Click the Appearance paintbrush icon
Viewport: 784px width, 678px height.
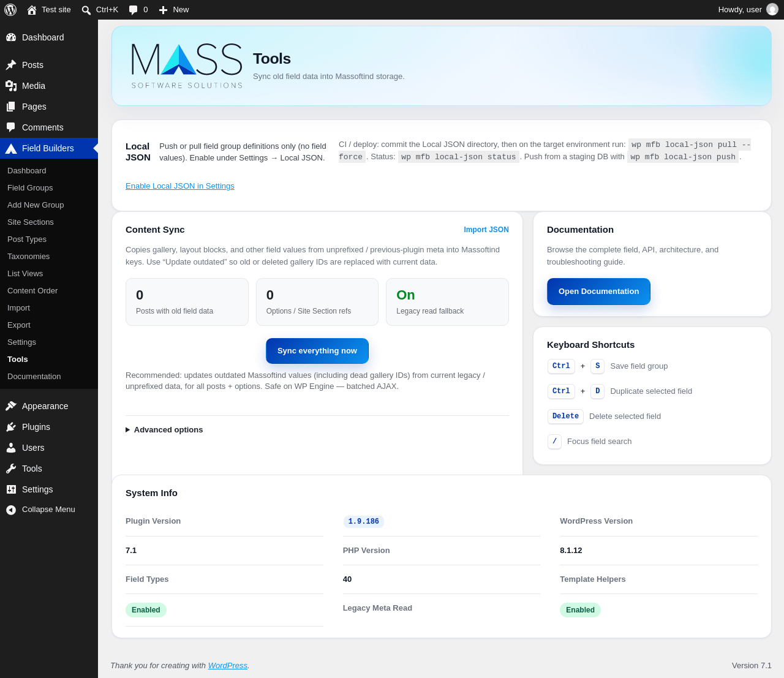coord(11,406)
